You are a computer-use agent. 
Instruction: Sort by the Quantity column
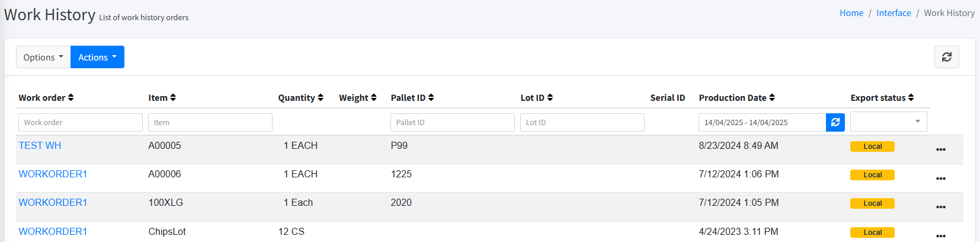300,98
